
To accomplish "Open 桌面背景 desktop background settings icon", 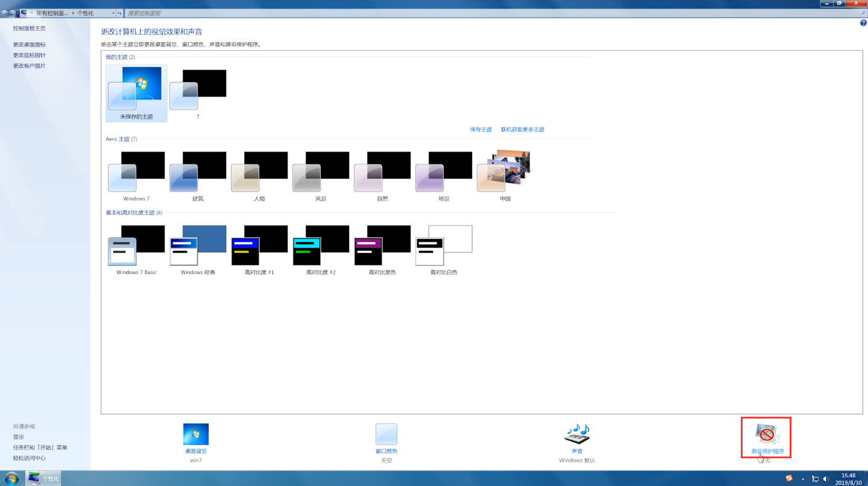I will pos(196,434).
